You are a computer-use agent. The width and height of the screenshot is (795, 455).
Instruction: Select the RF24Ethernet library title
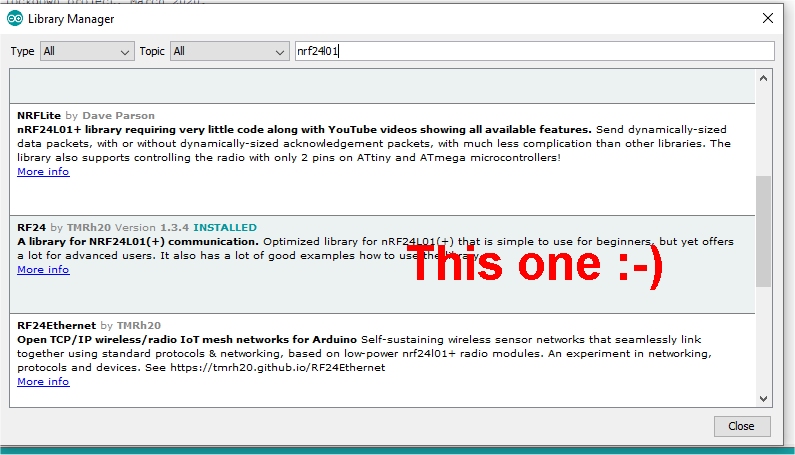pos(56,326)
